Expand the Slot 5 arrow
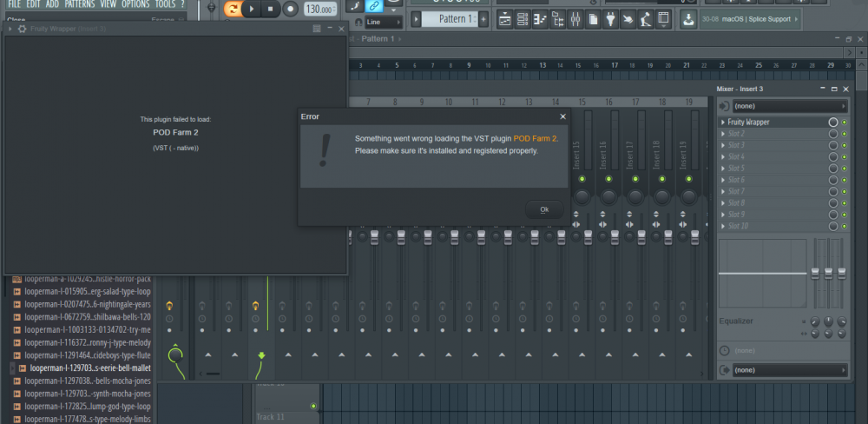This screenshot has height=424, width=868. click(722, 169)
